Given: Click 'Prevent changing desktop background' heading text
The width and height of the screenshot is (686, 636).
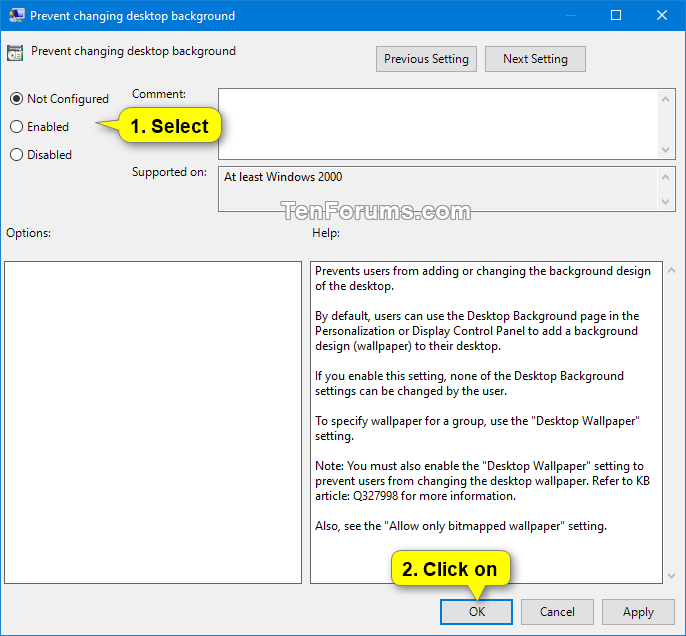Looking at the screenshot, I should (133, 51).
